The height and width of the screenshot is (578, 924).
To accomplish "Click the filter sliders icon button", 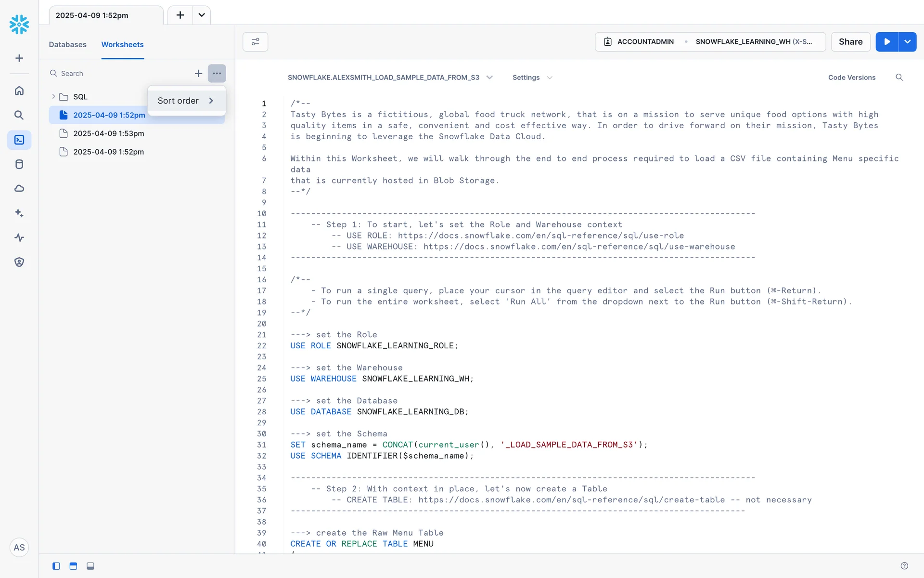I will tap(255, 42).
